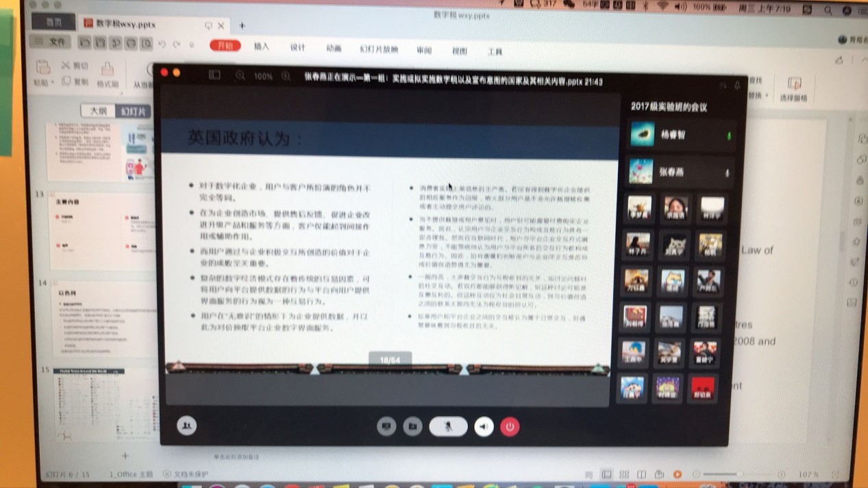Zoom out of the shared presentation

[240, 76]
